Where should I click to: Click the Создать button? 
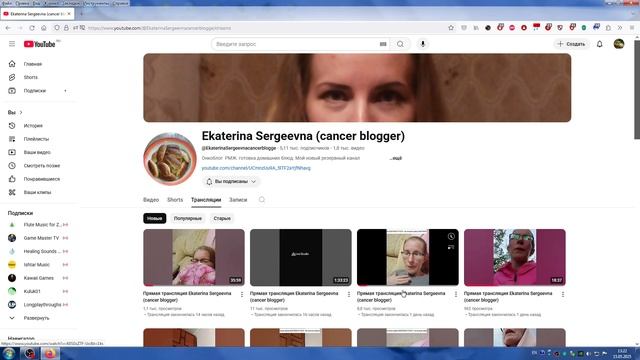(571, 44)
